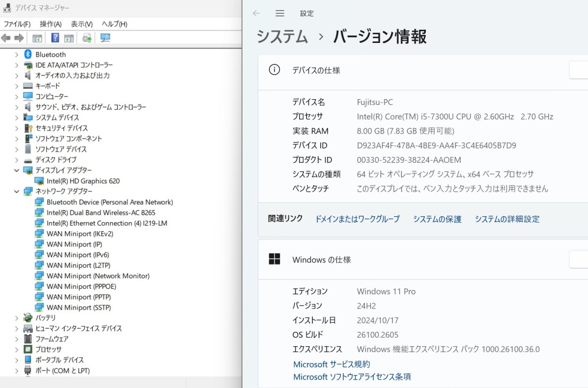The image size is (588, 388).
Task: Click the device specifications info circle icon
Action: pos(274,69)
